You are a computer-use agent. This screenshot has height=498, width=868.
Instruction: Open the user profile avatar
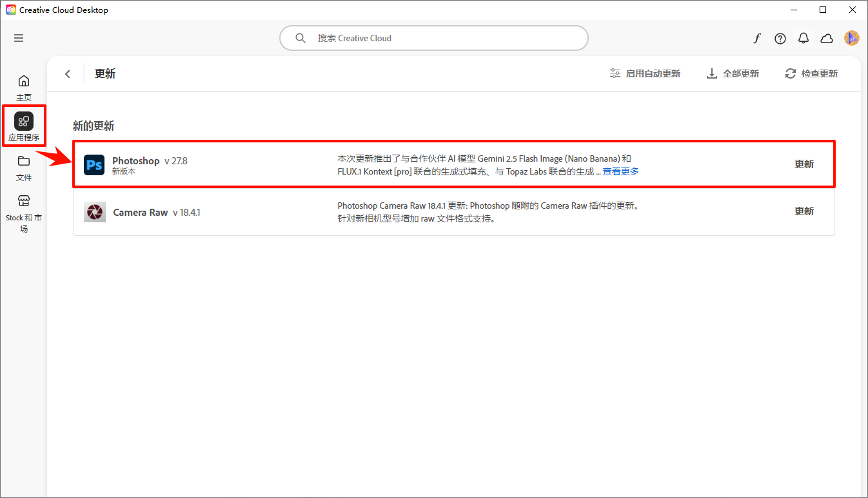point(852,38)
